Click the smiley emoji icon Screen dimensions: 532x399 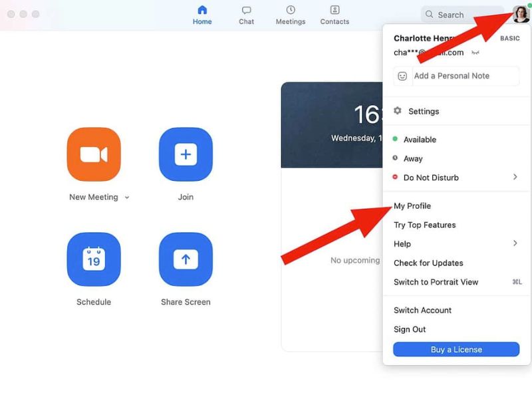(x=402, y=76)
